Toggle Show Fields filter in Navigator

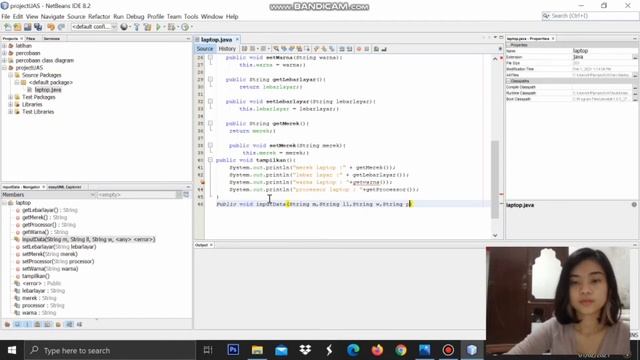click(x=17, y=324)
